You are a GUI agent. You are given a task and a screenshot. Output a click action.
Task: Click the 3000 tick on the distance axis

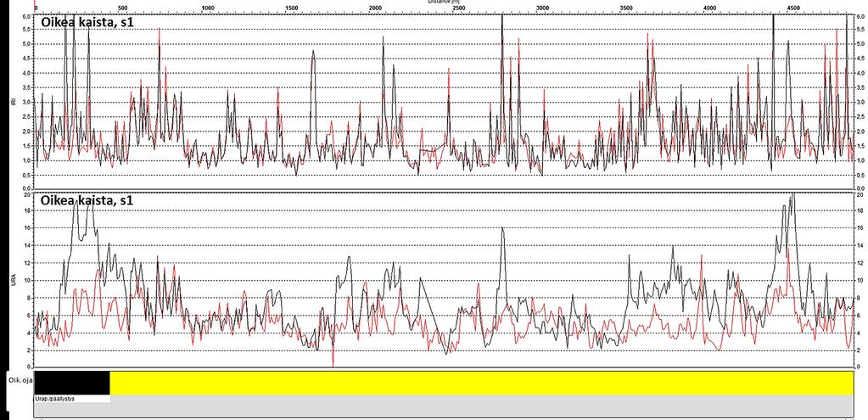[x=542, y=8]
